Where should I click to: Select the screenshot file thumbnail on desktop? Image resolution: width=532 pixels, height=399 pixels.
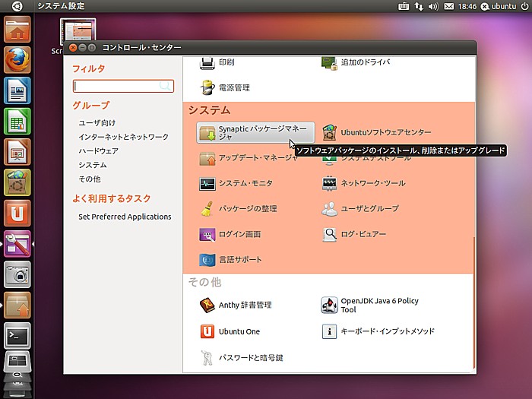78,30
